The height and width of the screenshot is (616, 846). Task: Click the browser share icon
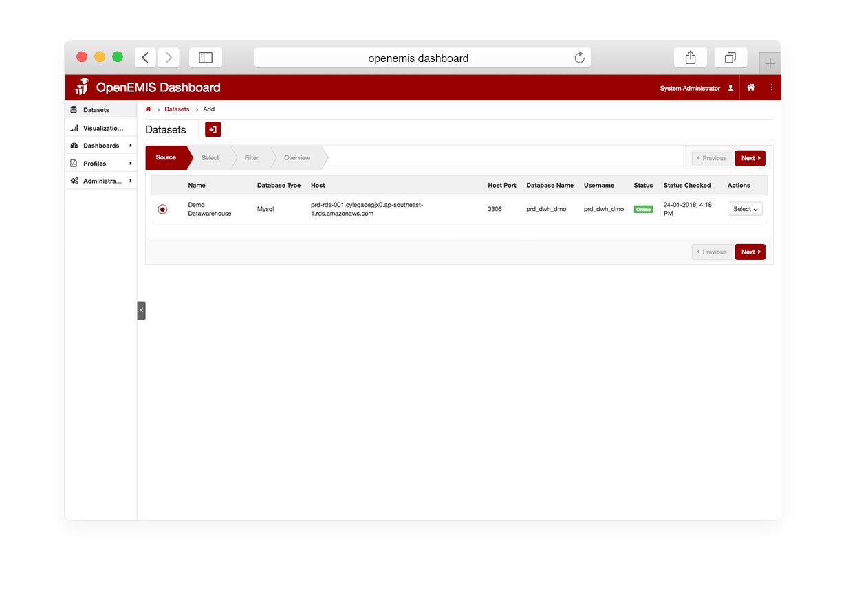691,58
